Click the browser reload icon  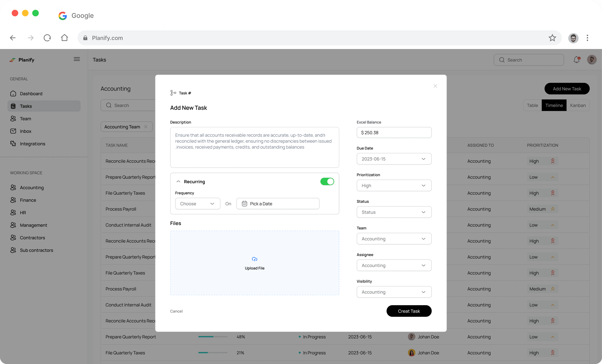click(47, 38)
